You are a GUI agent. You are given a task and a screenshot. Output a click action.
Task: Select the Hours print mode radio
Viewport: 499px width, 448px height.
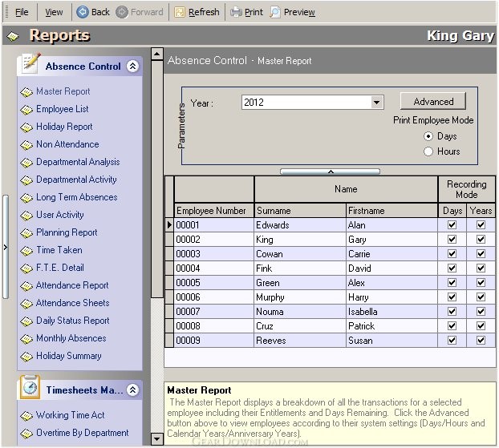pyautogui.click(x=428, y=151)
